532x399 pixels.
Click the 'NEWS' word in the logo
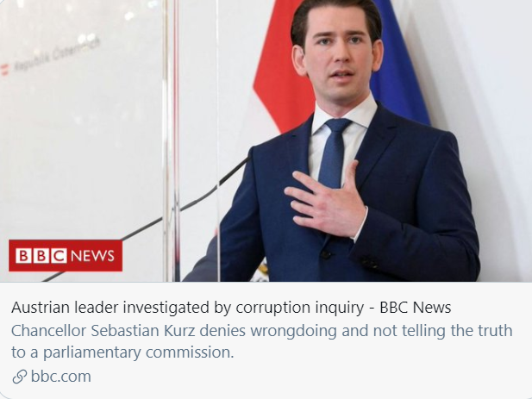(x=93, y=256)
